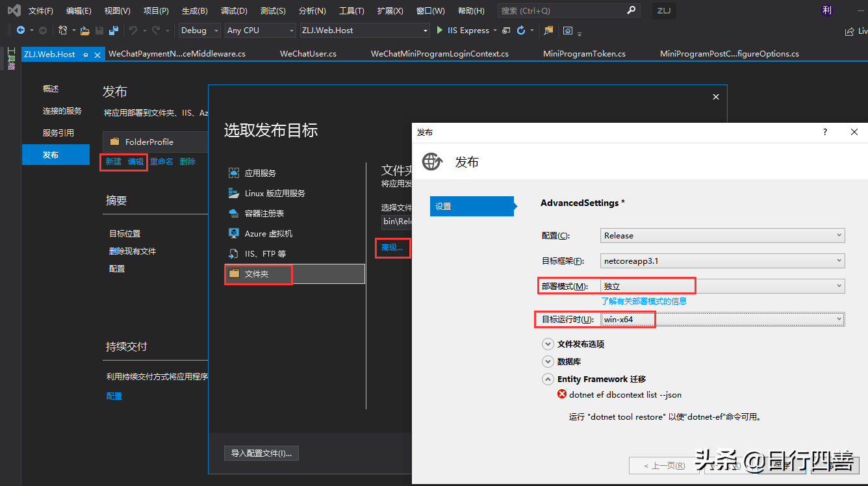Expand the 文件发布选项 section
868x486 pixels.
(x=548, y=344)
